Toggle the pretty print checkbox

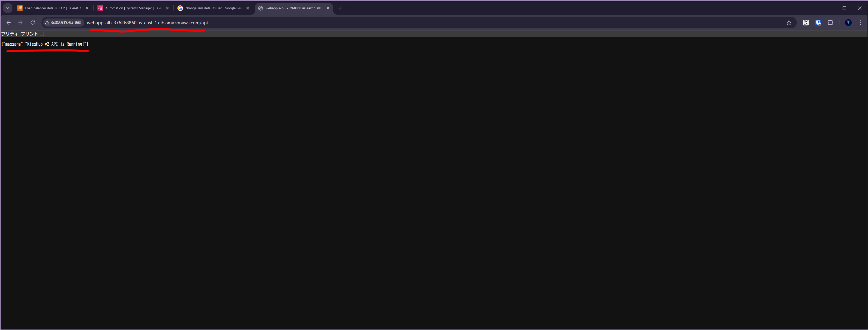[x=42, y=34]
